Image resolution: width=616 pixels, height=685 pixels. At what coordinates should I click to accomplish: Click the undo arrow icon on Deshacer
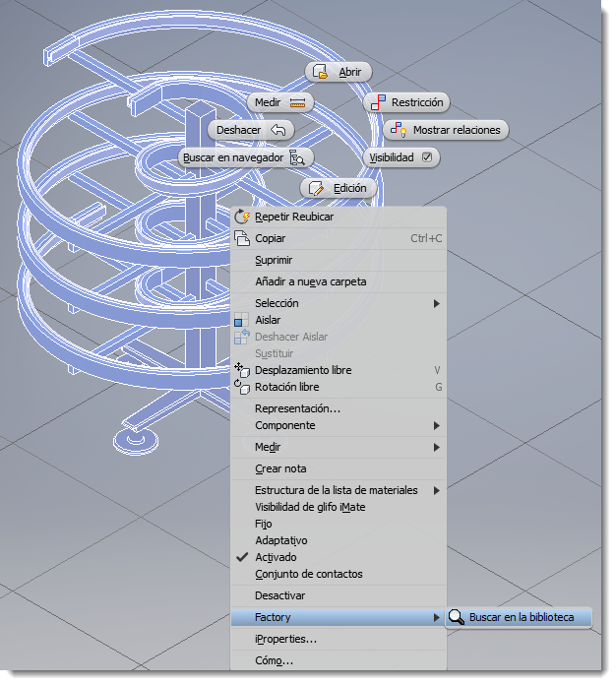coord(277,130)
